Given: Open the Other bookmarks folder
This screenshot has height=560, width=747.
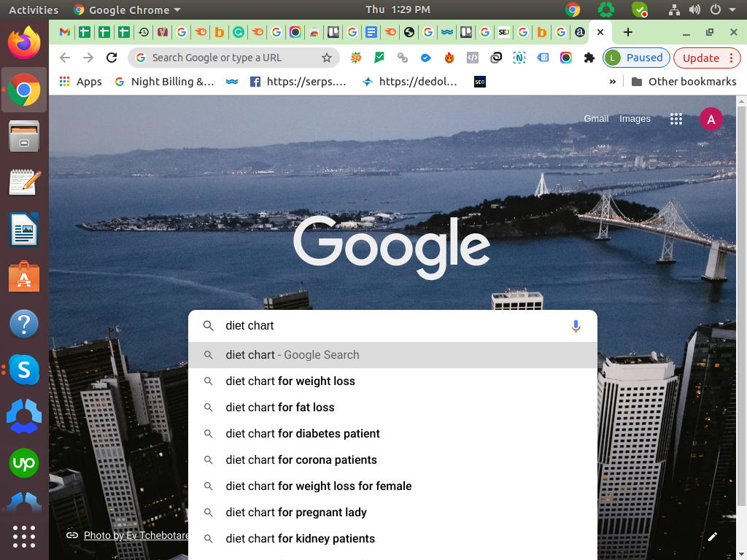Looking at the screenshot, I should coord(684,82).
